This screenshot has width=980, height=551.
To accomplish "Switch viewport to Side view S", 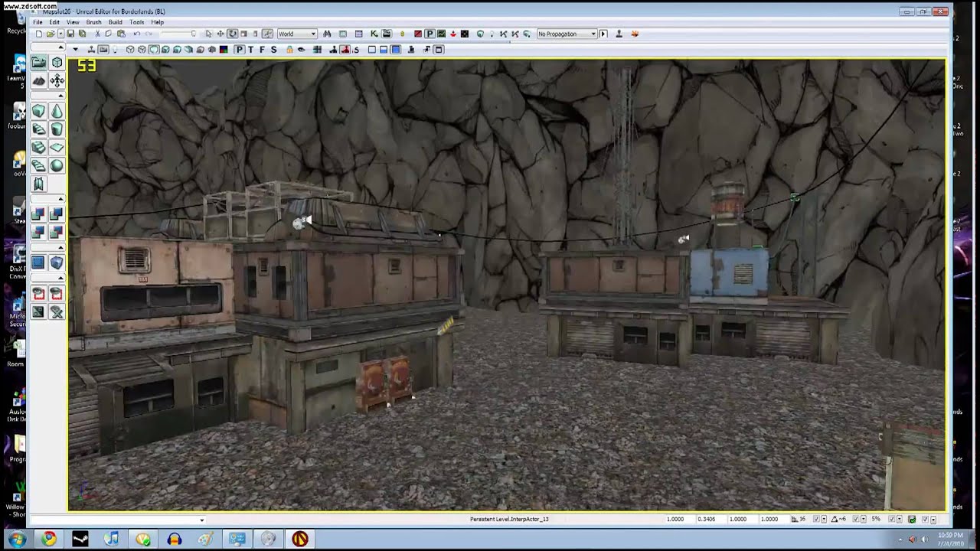I will click(x=273, y=50).
